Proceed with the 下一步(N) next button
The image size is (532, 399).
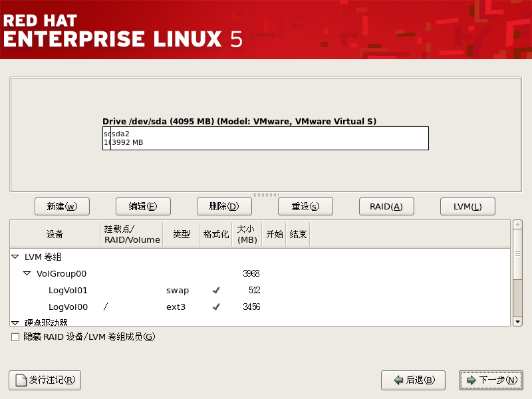[491, 380]
